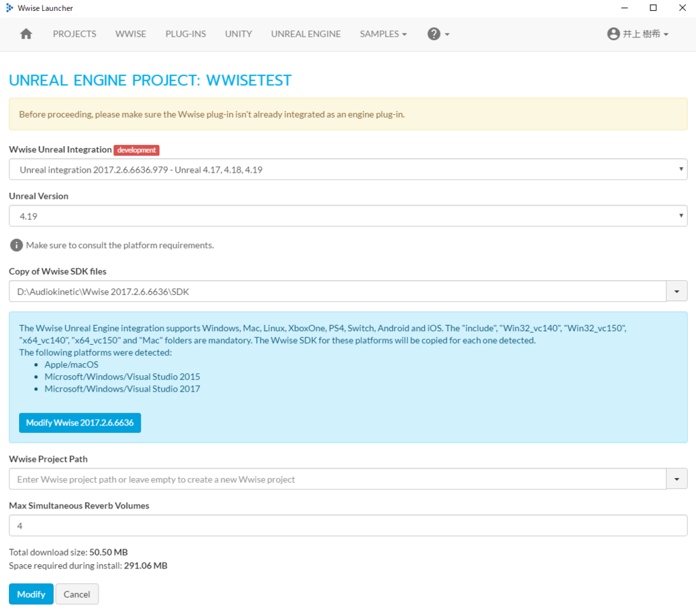Expand the Wwise SDK files path options
The image size is (696, 616).
(x=677, y=292)
